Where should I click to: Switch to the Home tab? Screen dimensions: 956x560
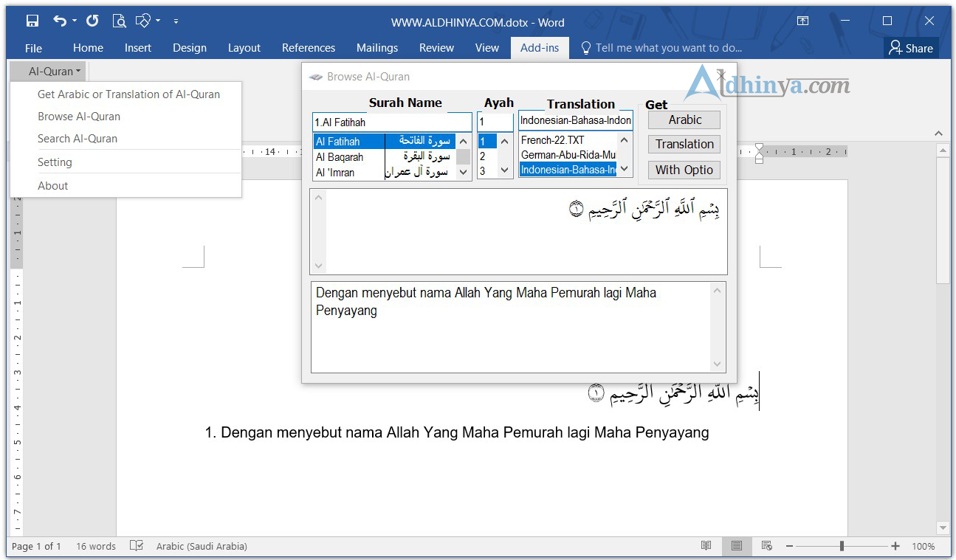coord(88,48)
